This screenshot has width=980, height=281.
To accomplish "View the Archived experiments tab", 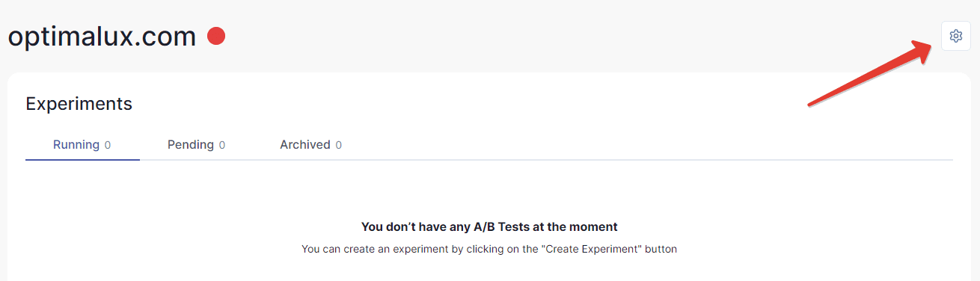I will pos(310,145).
